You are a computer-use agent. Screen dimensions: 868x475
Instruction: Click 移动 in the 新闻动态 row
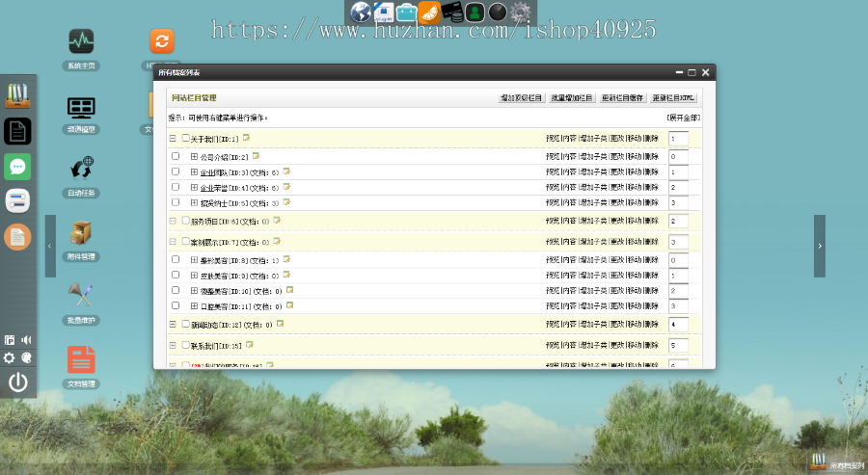coord(635,324)
